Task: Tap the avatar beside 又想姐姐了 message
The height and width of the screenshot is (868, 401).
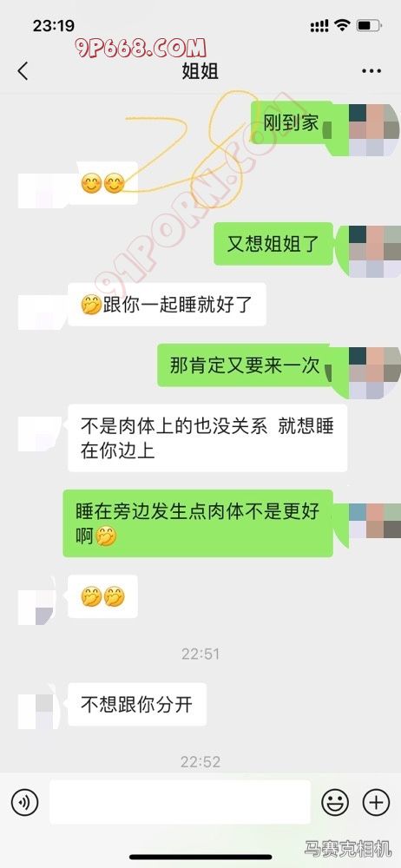Action: click(x=374, y=251)
